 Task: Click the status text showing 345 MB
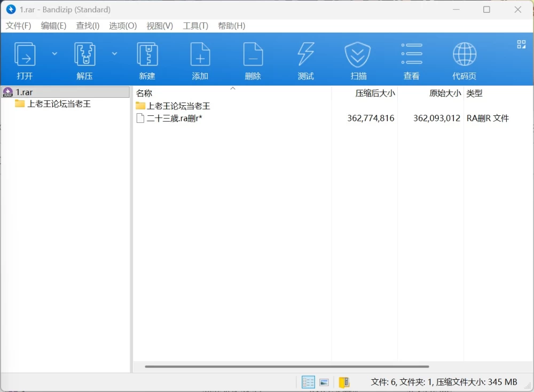[444, 382]
